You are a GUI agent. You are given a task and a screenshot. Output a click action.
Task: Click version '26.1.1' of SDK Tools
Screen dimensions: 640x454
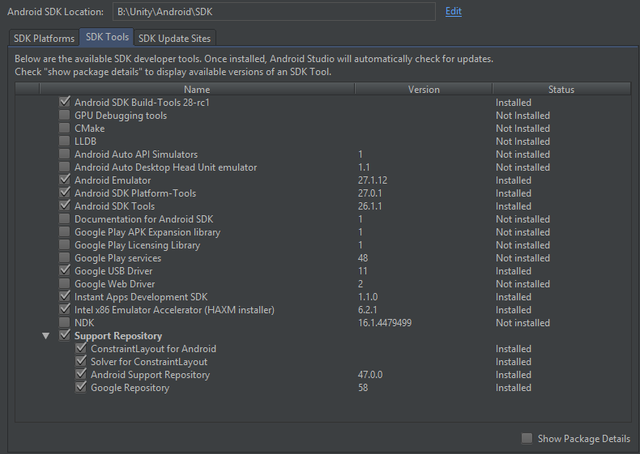click(x=370, y=206)
